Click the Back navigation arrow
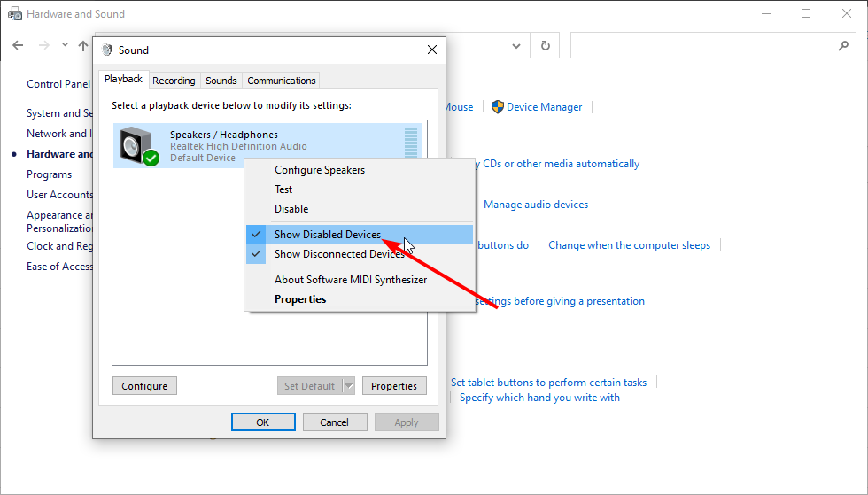The image size is (868, 495). point(18,45)
